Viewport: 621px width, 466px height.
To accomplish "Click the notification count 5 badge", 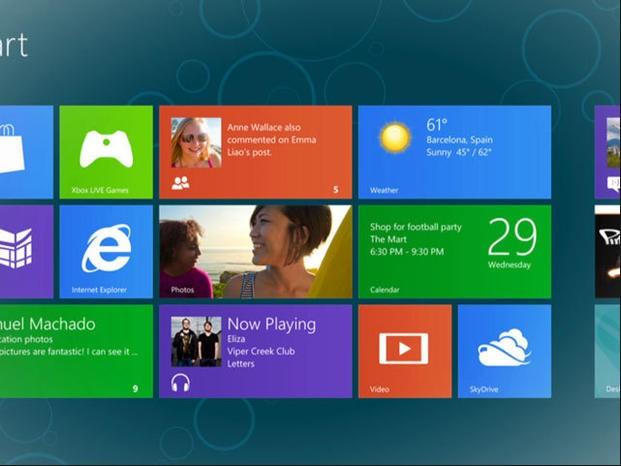I will click(x=336, y=190).
